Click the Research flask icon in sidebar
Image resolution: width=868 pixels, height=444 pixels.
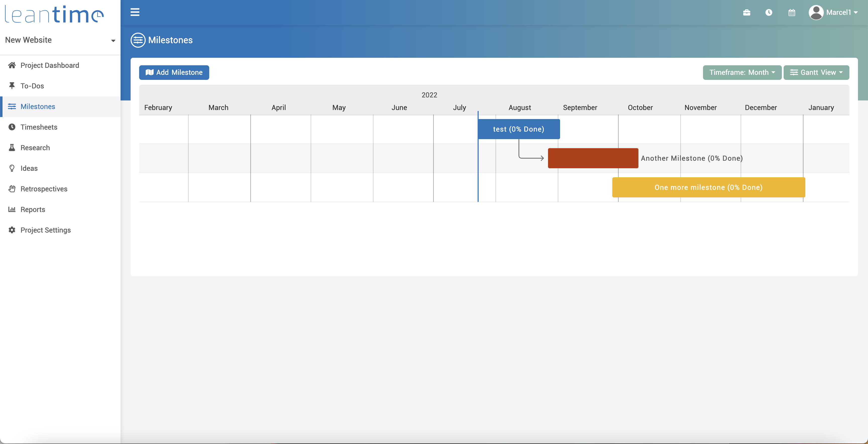coord(12,148)
